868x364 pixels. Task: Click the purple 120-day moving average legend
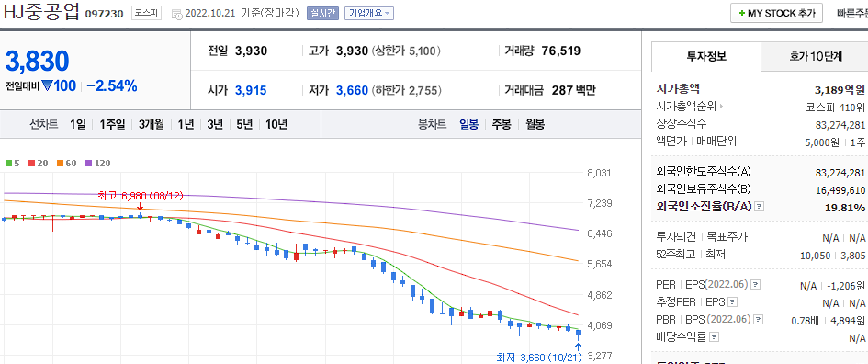pos(97,164)
